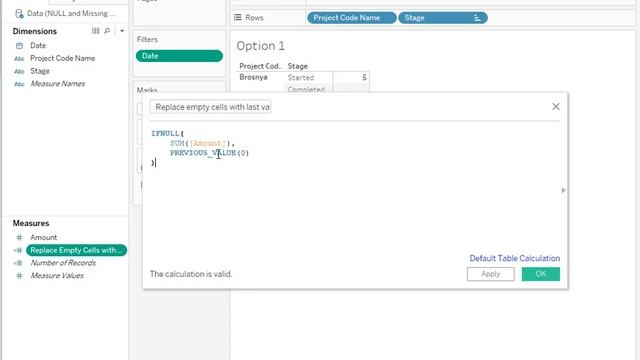The height and width of the screenshot is (360, 640).
Task: Click calculated field icon beside Replace Empty Cells
Action: [18, 250]
